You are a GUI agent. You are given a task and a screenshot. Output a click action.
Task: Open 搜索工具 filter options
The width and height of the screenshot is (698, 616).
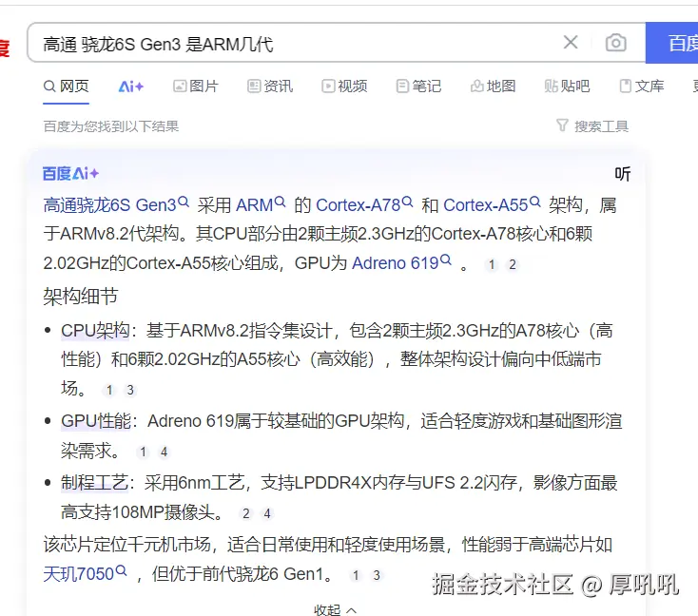click(x=592, y=126)
